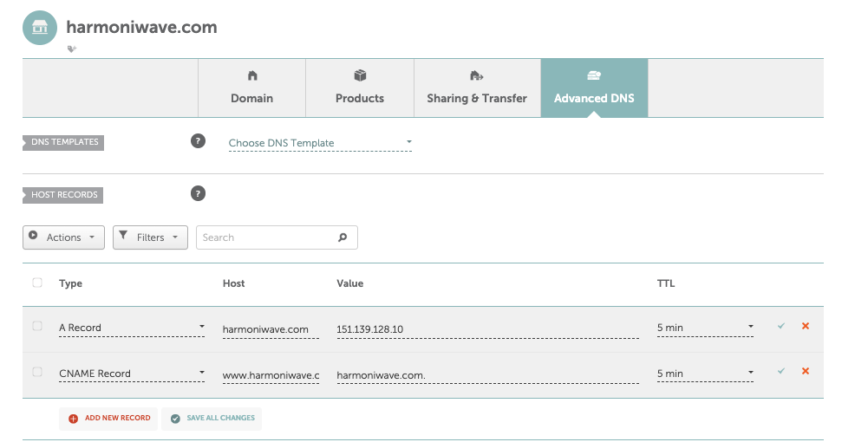Open TTL dropdown for A Record
Screen dimensions: 868x442
tap(705, 328)
